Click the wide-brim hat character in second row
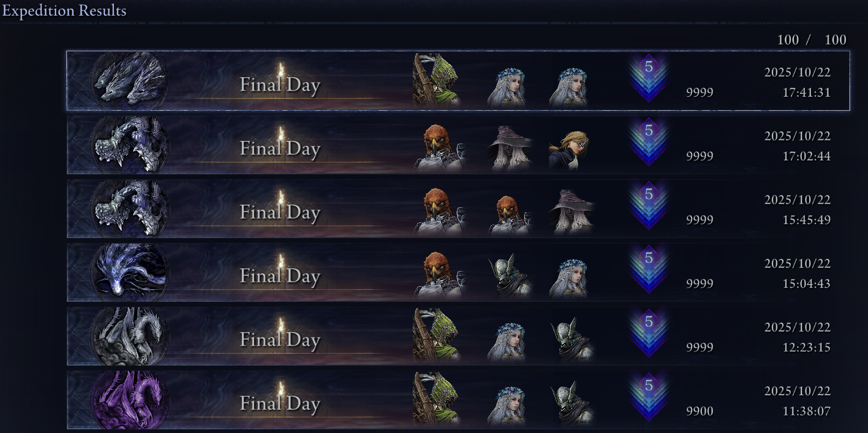This screenshot has height=433, width=868. click(510, 148)
